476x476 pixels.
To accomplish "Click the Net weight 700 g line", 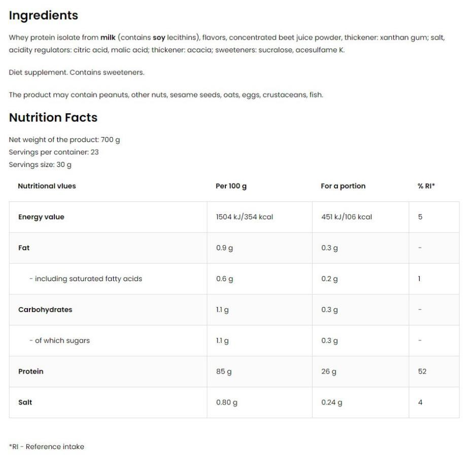I will pyautogui.click(x=64, y=140).
